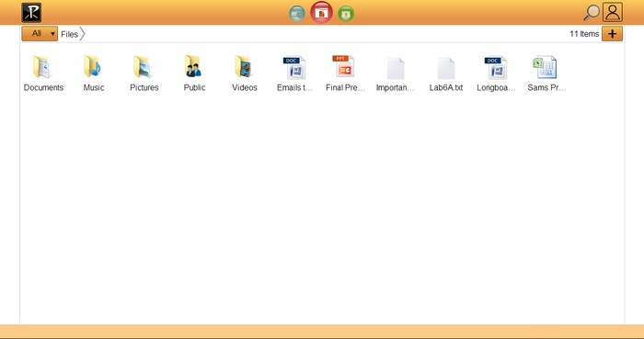Viewport: 644px width, 339px height.
Task: Open the teal chat bubble section
Action: point(297,14)
